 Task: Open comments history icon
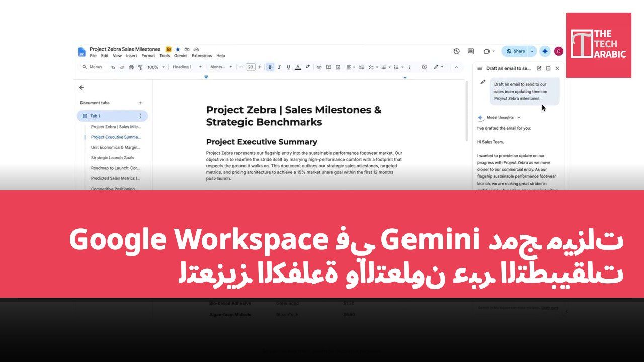471,51
